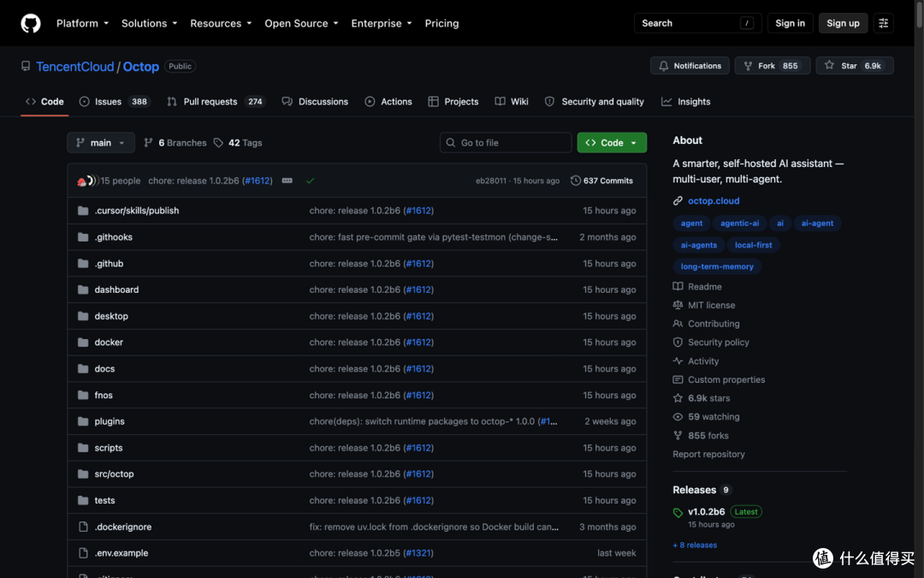Open the main branch dropdown
The height and width of the screenshot is (578, 924).
(x=101, y=143)
